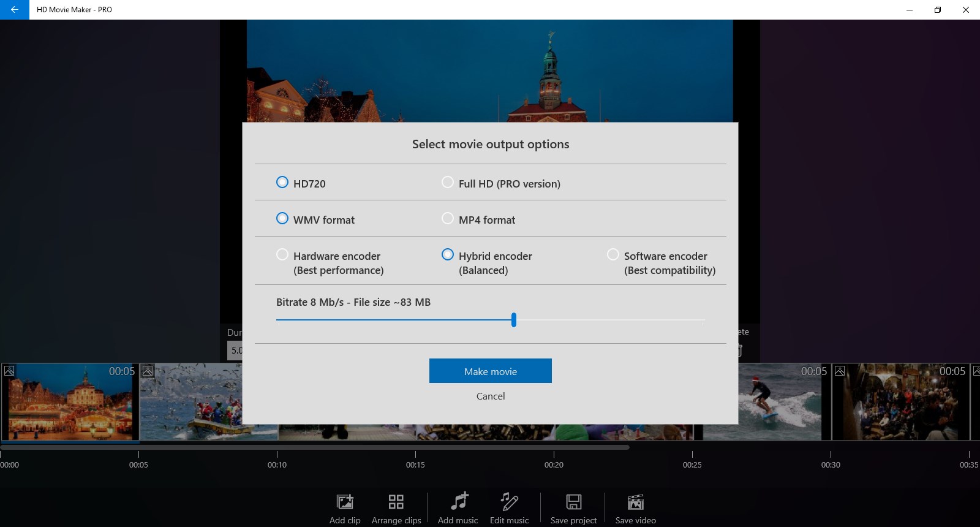Click the 'Bitrate 8 Mb/s - File size ~83 MB' text
The image size is (980, 527).
353,302
